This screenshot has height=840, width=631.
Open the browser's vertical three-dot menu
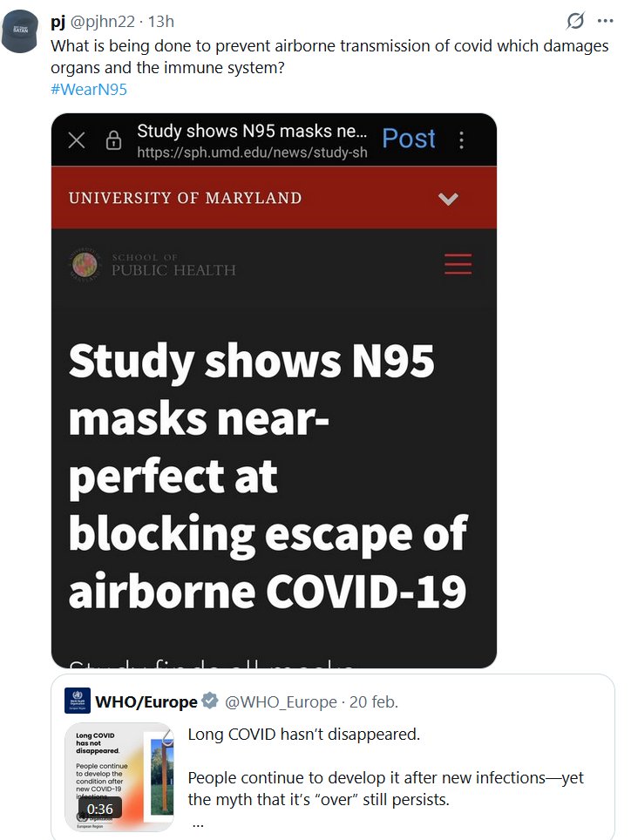pyautogui.click(x=462, y=140)
